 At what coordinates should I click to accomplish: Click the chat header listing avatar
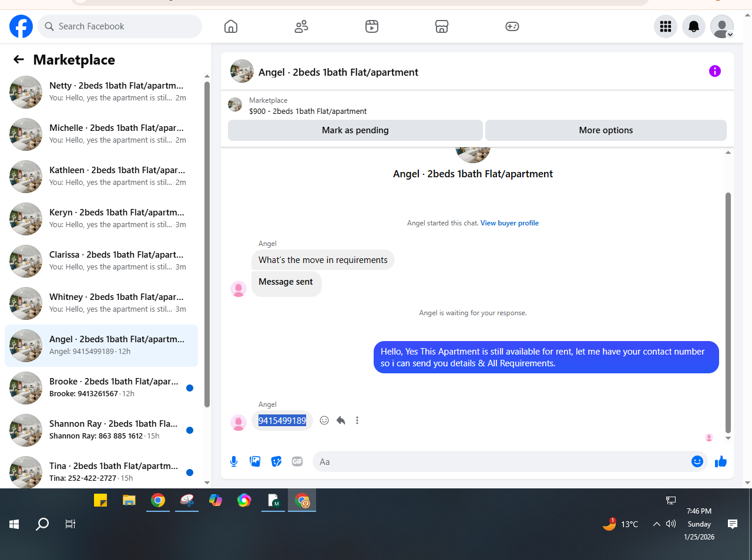pyautogui.click(x=242, y=71)
